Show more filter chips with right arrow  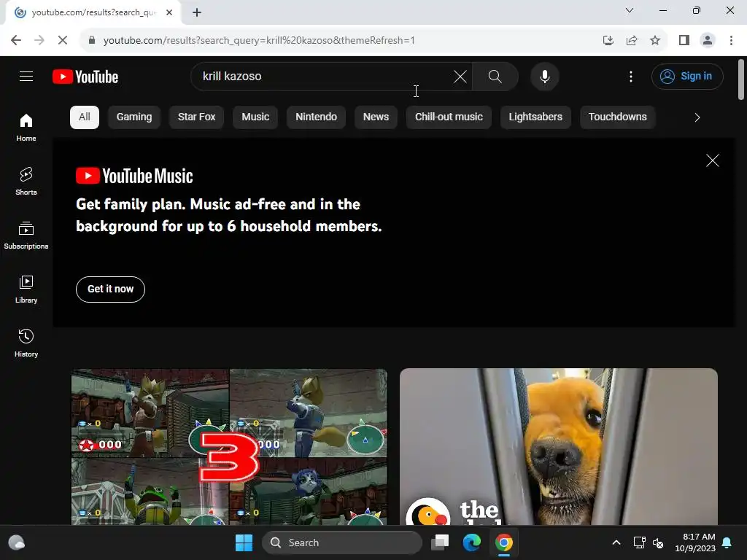pyautogui.click(x=697, y=117)
